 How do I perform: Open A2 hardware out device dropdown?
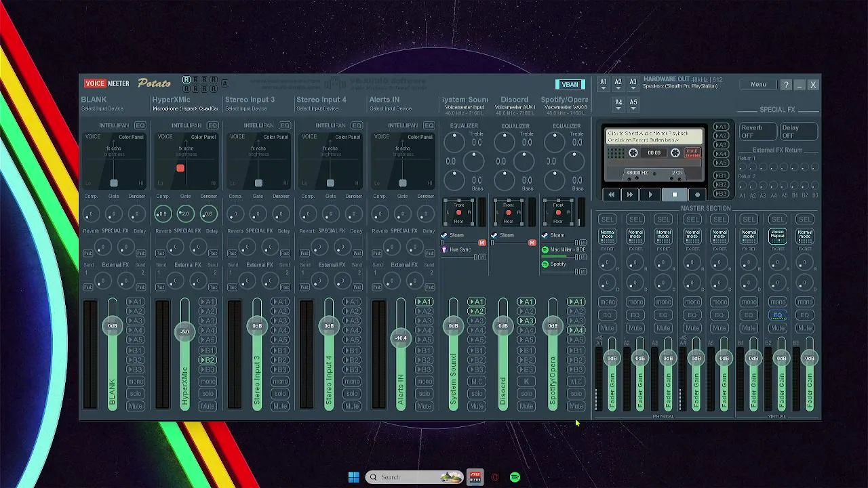click(x=618, y=84)
